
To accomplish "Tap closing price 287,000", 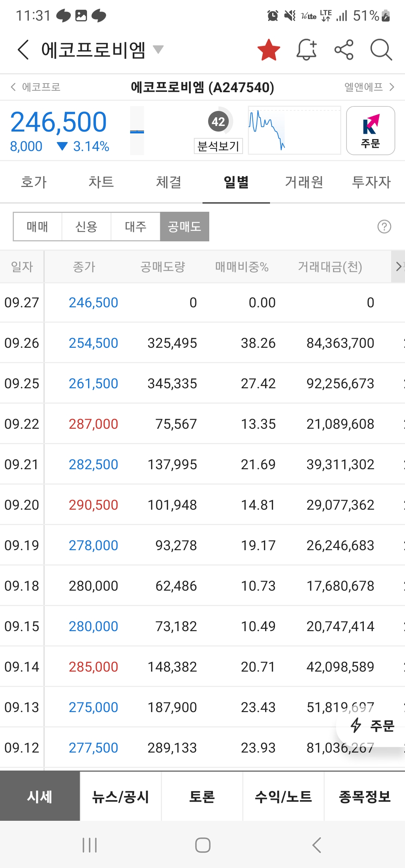I will pyautogui.click(x=93, y=424).
